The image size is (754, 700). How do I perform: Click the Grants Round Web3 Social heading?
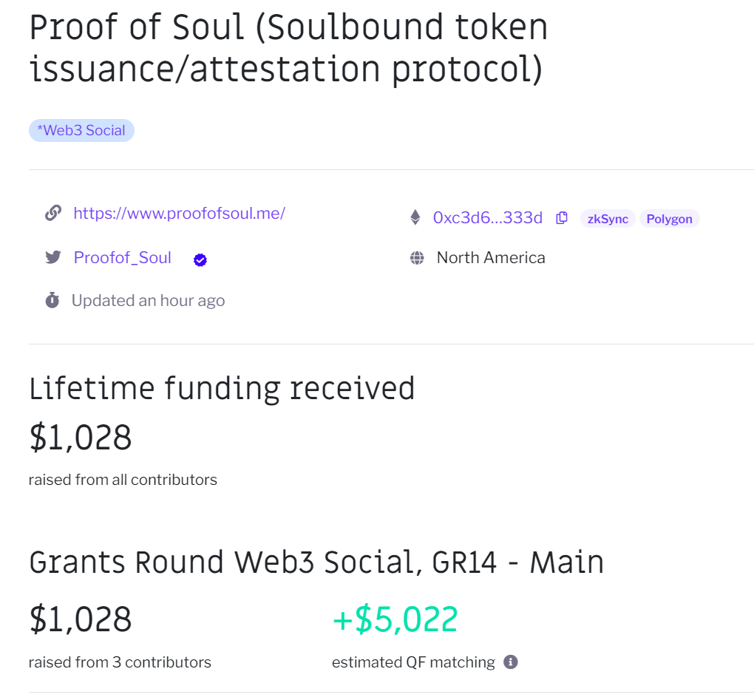[316, 562]
